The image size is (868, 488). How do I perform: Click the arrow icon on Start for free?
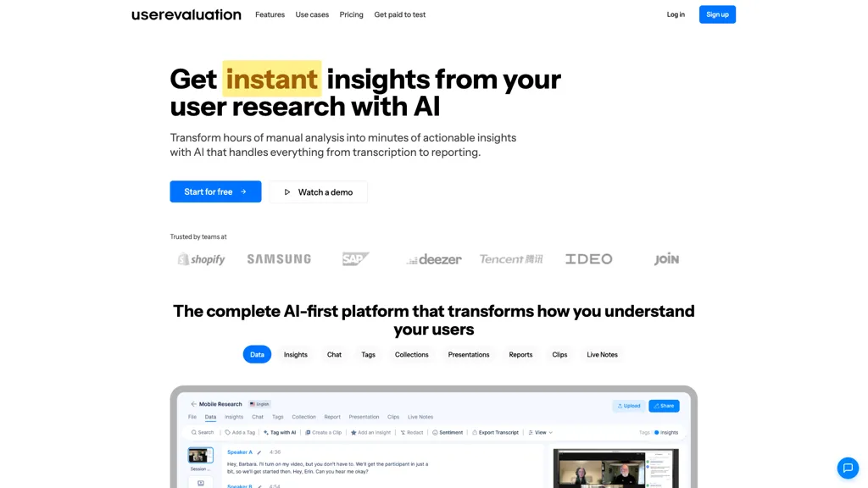(243, 191)
